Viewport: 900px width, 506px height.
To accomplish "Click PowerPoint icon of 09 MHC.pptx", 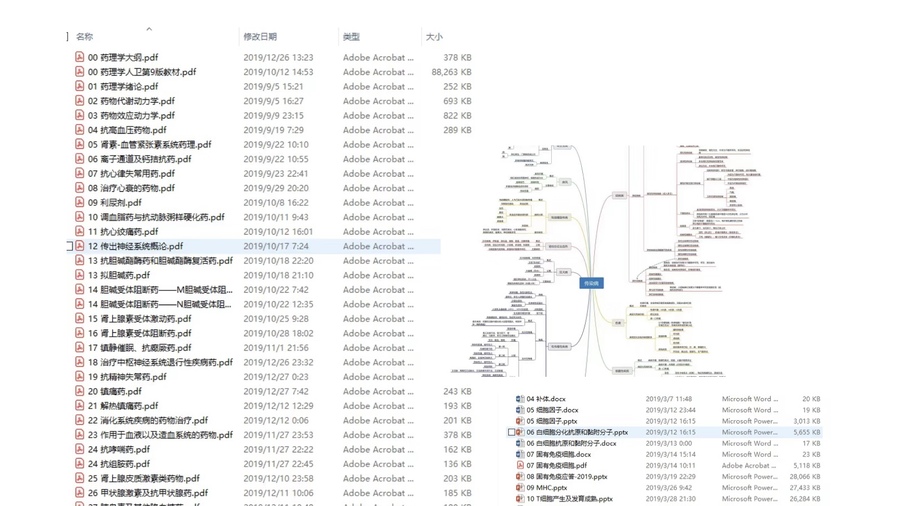I will click(x=520, y=488).
